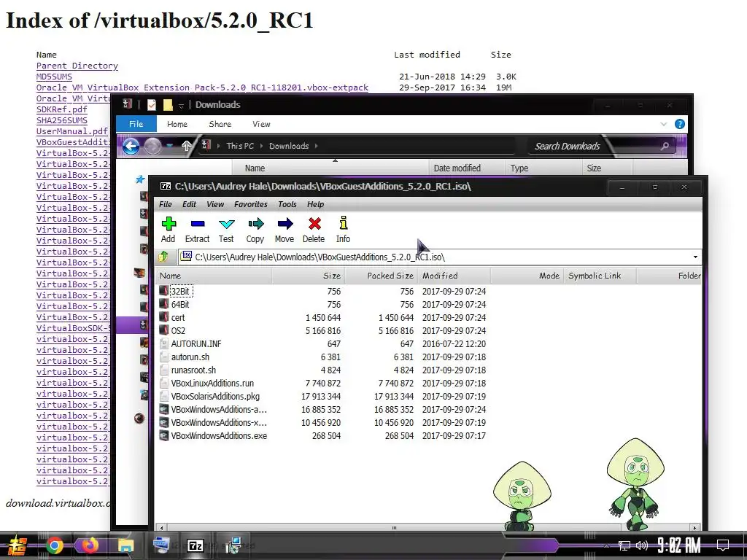Screen dimensions: 747x560
Task: Go up one folder level in 7-Zip
Action: click(x=163, y=257)
